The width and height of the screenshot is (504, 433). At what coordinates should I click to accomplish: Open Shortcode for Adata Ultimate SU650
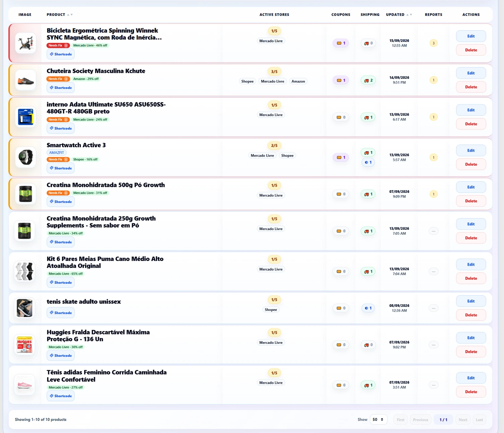(61, 128)
